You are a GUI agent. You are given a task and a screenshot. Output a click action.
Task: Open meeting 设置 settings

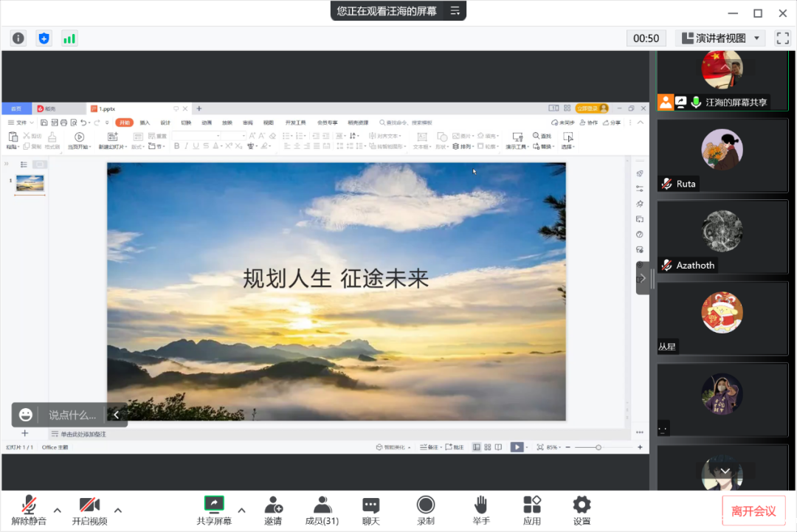click(x=582, y=510)
